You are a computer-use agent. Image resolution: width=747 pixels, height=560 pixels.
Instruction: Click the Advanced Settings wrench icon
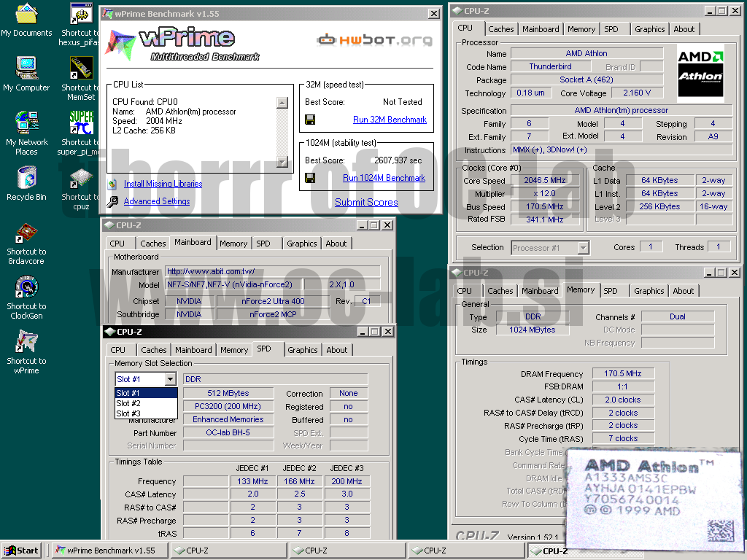point(112,201)
